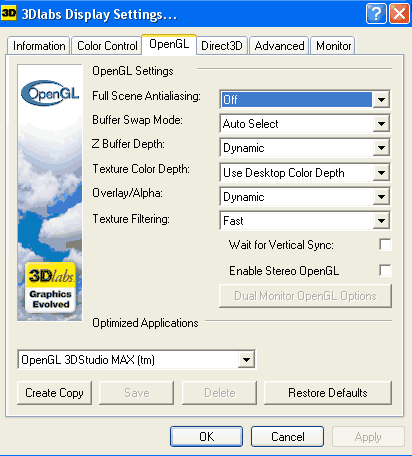Image resolution: width=412 pixels, height=456 pixels.
Task: Click the 'Buffer Swap Mode:' label
Action: click(x=137, y=120)
